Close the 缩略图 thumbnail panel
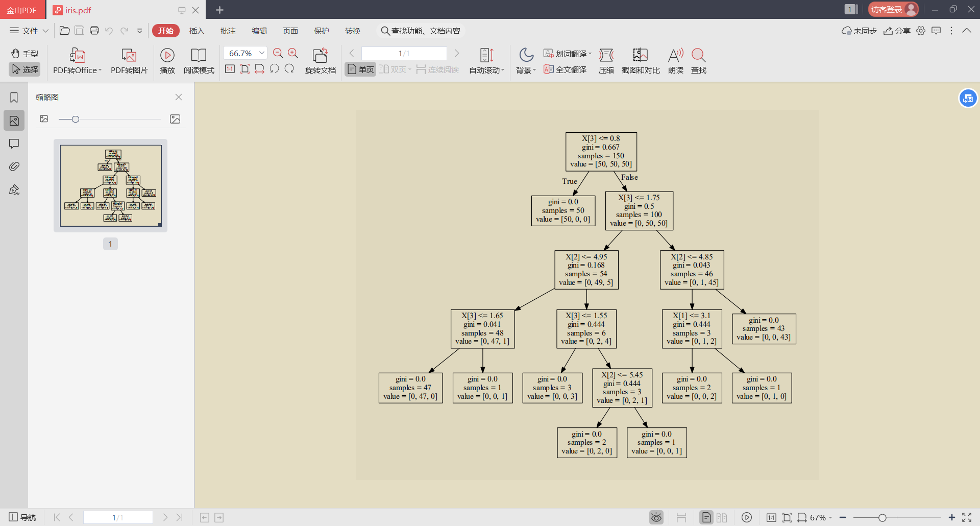The height and width of the screenshot is (526, 980). click(179, 97)
